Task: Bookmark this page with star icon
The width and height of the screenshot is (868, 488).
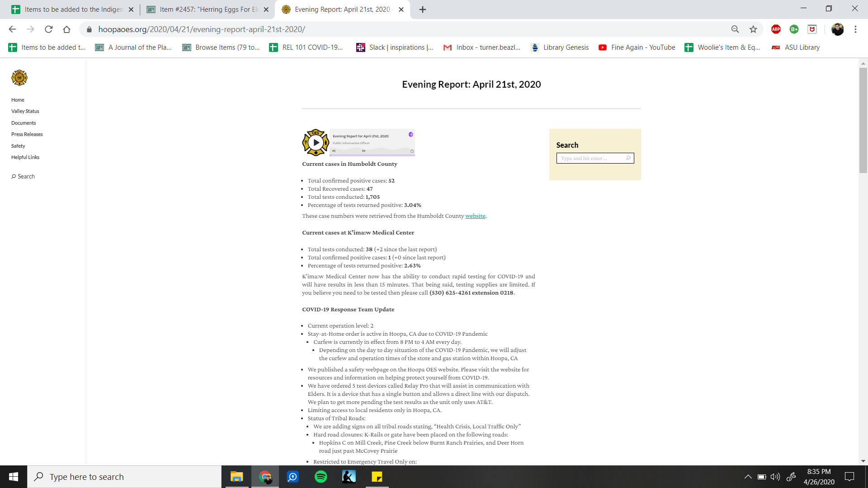Action: (x=753, y=29)
